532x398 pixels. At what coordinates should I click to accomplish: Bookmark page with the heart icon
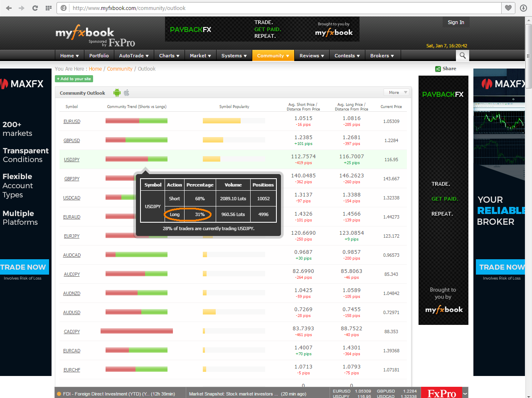tap(508, 8)
